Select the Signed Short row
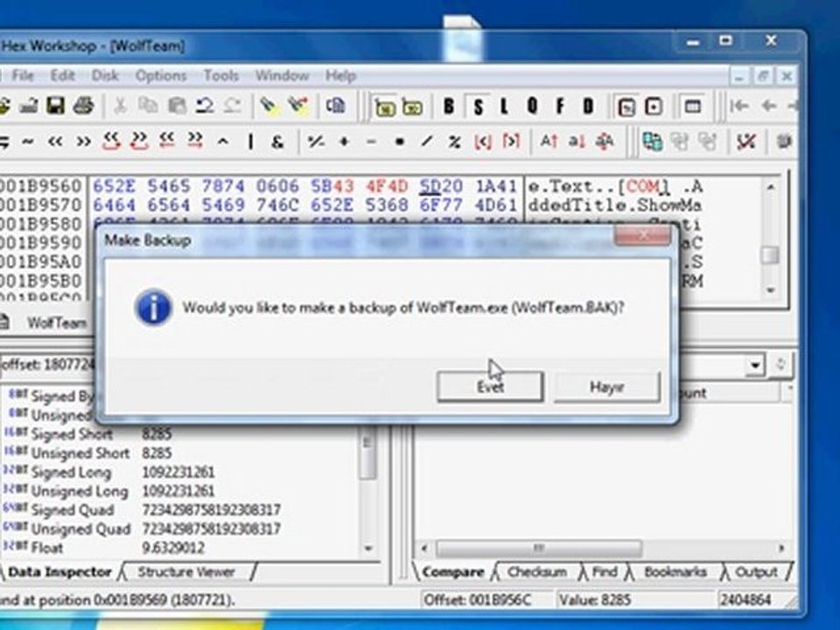This screenshot has height=630, width=840. pos(179,434)
